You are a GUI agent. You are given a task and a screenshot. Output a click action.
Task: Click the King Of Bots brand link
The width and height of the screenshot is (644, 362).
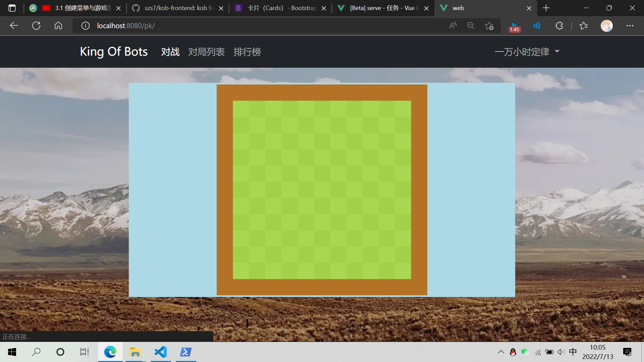tap(114, 52)
